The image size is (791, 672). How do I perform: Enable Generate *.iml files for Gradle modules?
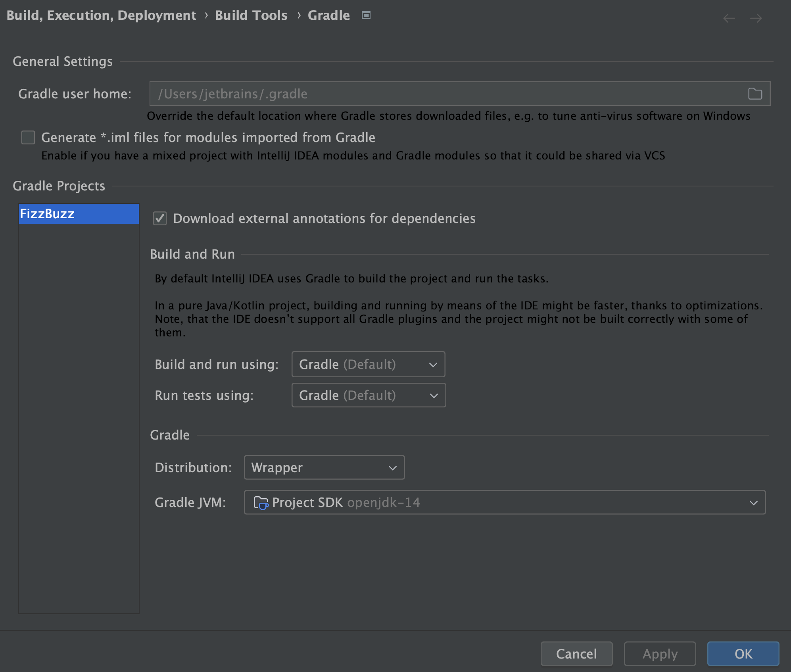(28, 137)
